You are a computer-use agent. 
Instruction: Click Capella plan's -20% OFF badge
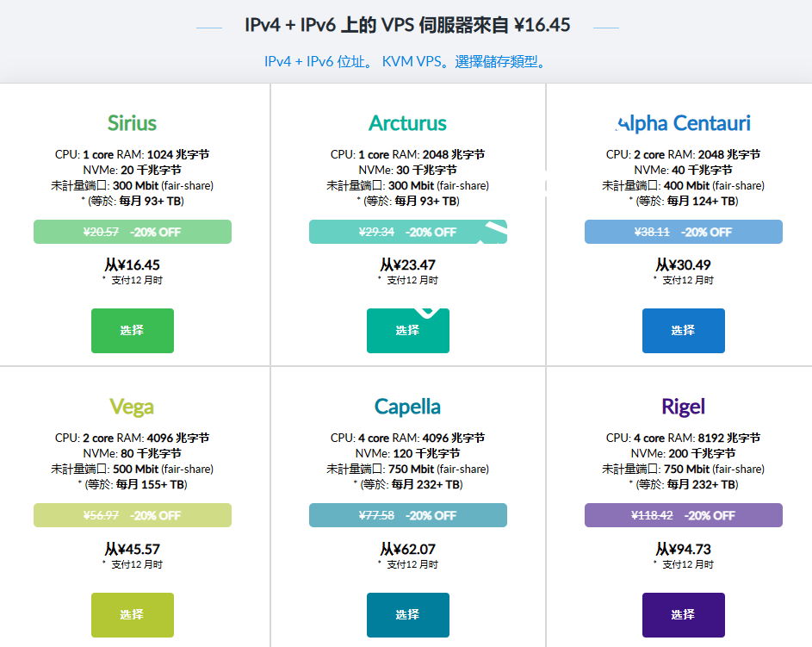pyautogui.click(x=407, y=515)
